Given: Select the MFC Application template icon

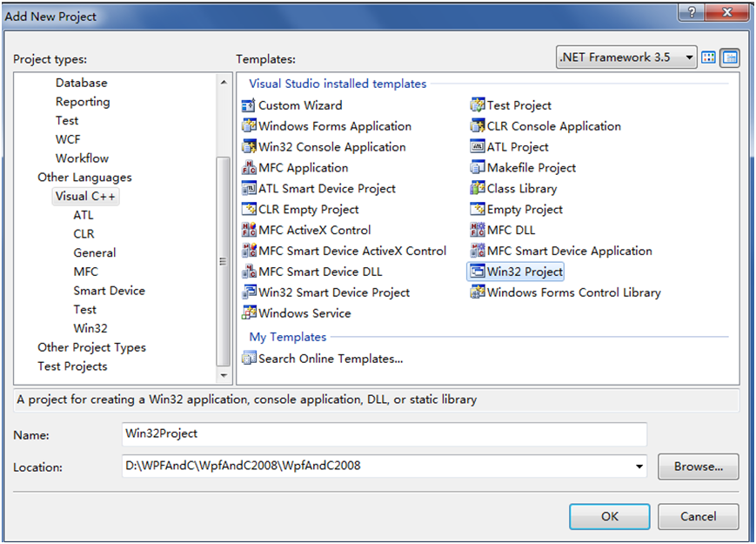Looking at the screenshot, I should coord(249,167).
